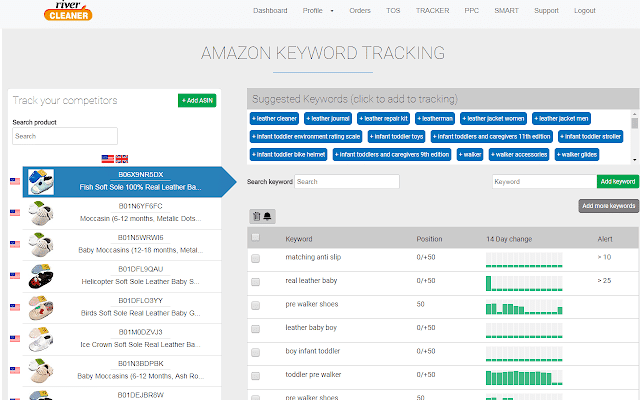Select the alert value '> 10'
640x400 pixels.
pos(604,257)
